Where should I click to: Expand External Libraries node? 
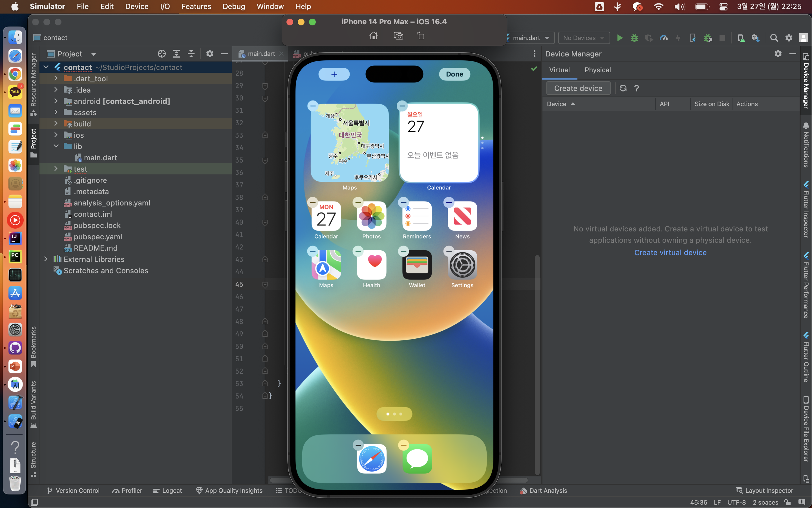[46, 259]
